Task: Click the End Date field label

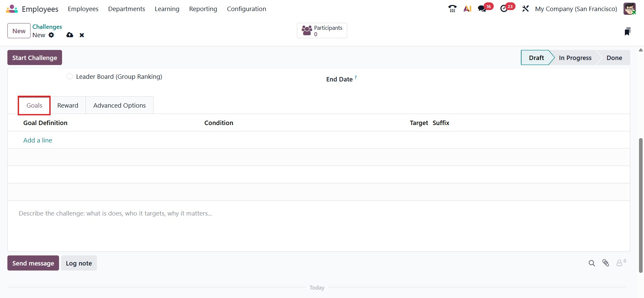Action: (x=339, y=79)
